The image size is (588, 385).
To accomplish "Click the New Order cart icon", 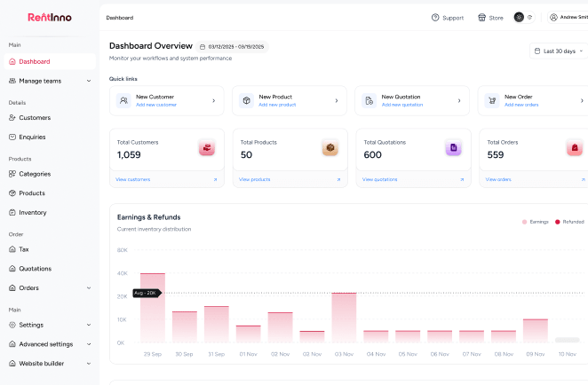I will point(492,101).
